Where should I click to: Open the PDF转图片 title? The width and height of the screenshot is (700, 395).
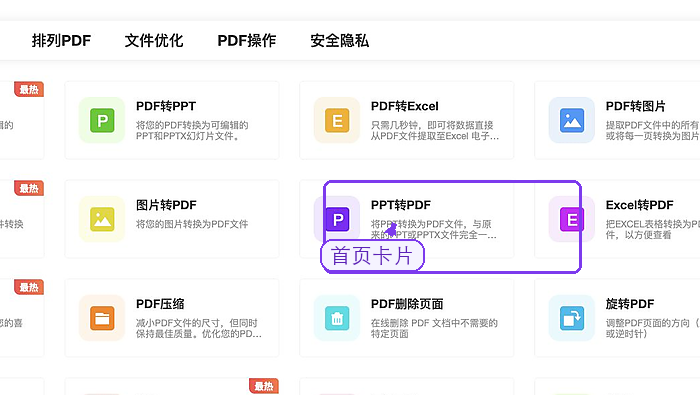[635, 106]
